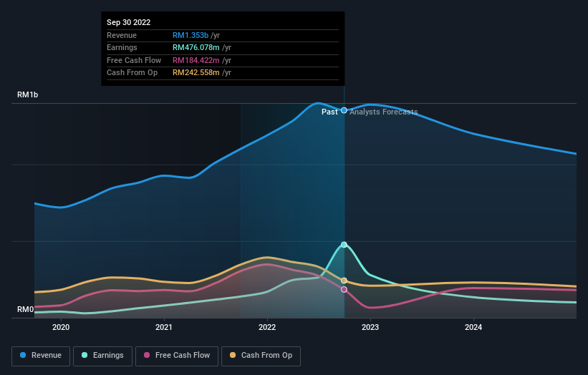The image size is (588, 375).
Task: Click the RM0 y-axis label
Action: point(25,309)
